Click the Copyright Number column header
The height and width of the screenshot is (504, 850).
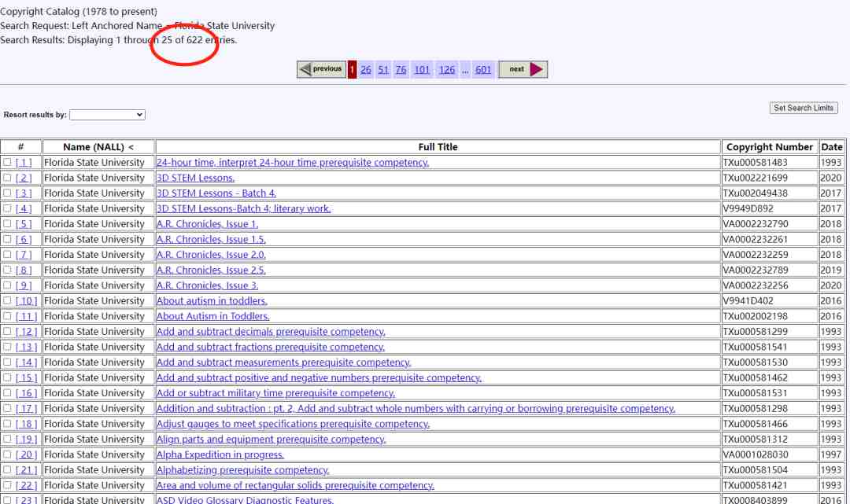point(770,147)
